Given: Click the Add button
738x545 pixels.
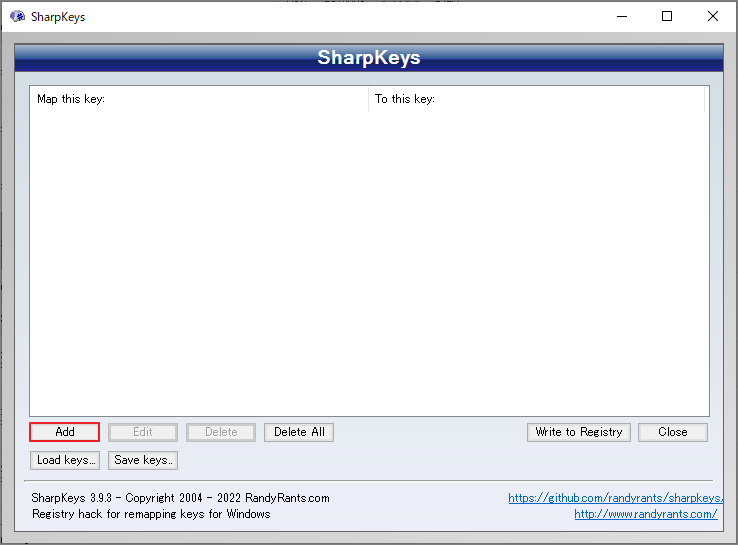Looking at the screenshot, I should [x=64, y=432].
